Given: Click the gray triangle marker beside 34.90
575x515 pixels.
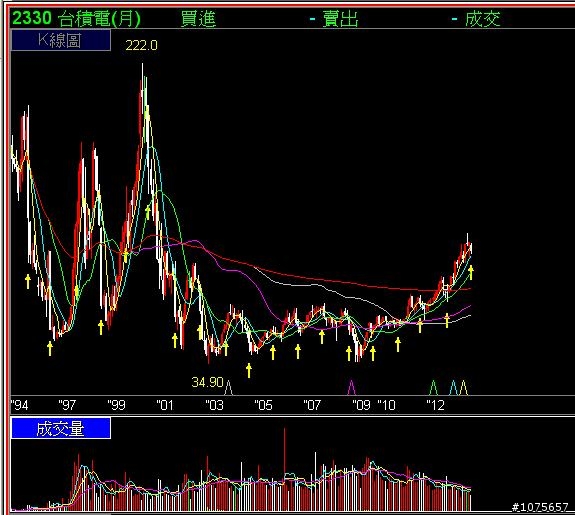Looking at the screenshot, I should click(x=228, y=387).
